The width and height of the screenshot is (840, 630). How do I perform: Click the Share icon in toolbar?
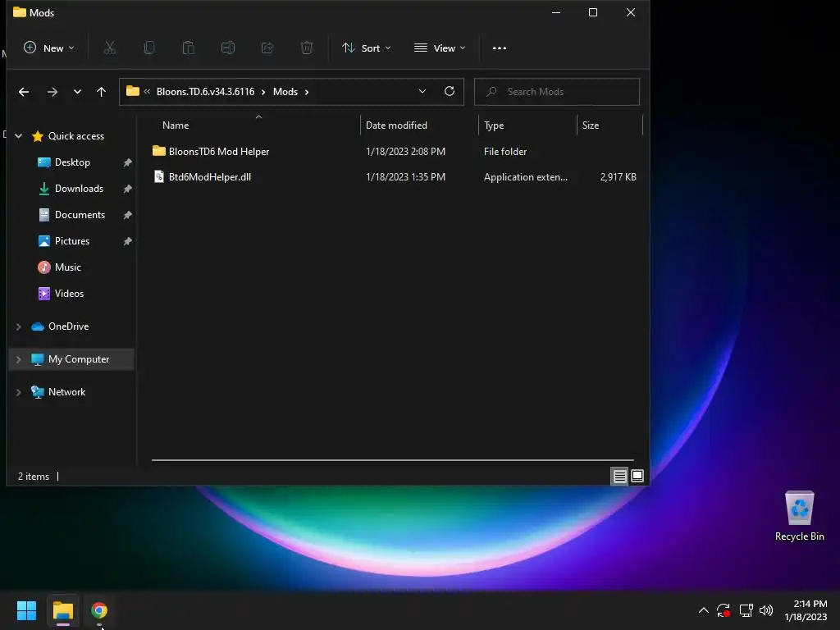[267, 48]
